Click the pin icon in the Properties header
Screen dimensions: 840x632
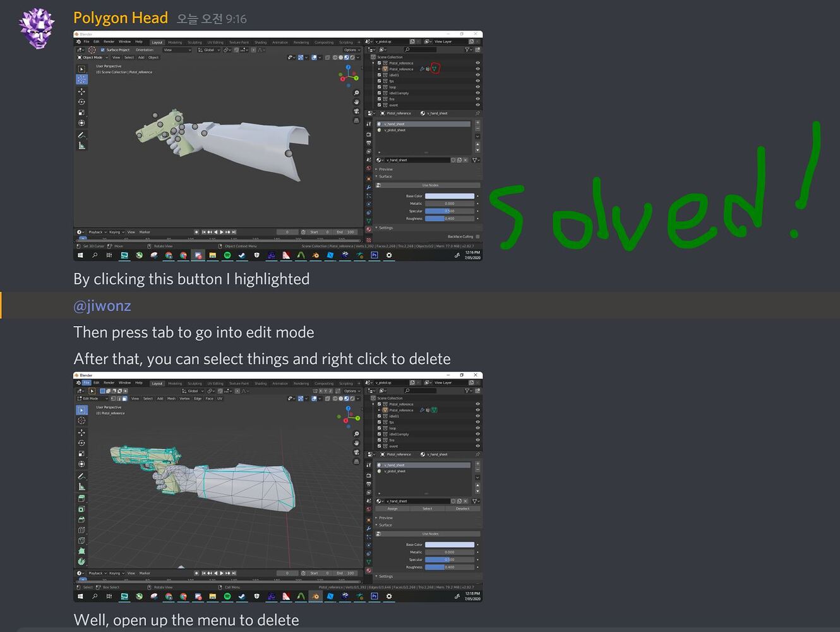click(477, 454)
